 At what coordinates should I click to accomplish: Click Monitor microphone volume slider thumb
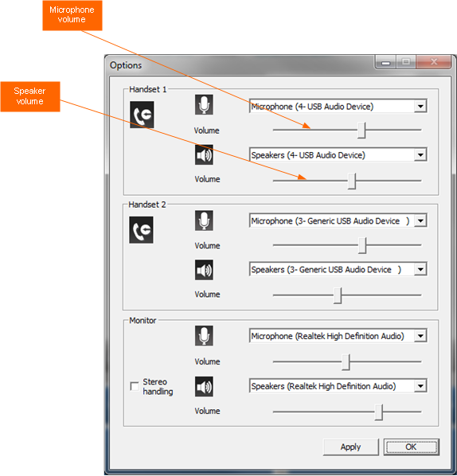[346, 362]
